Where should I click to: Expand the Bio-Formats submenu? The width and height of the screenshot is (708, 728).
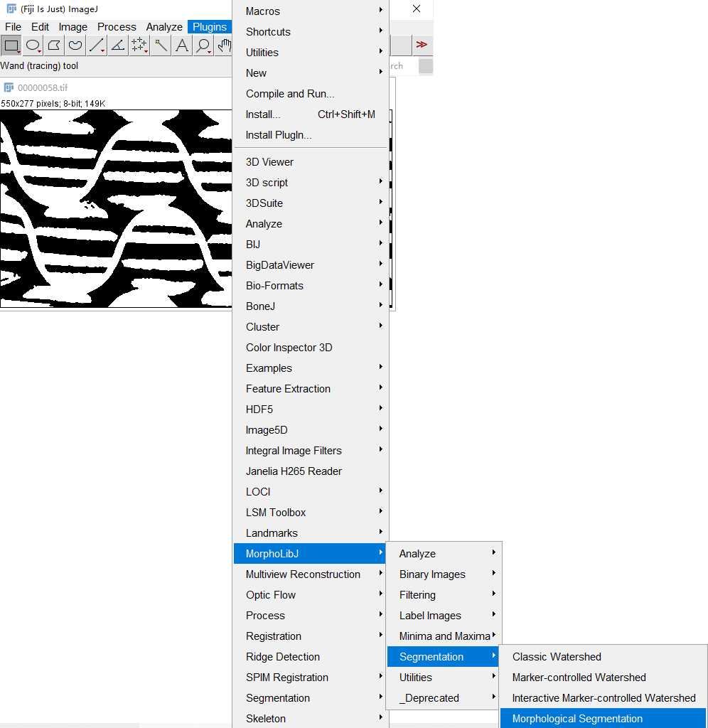(310, 286)
